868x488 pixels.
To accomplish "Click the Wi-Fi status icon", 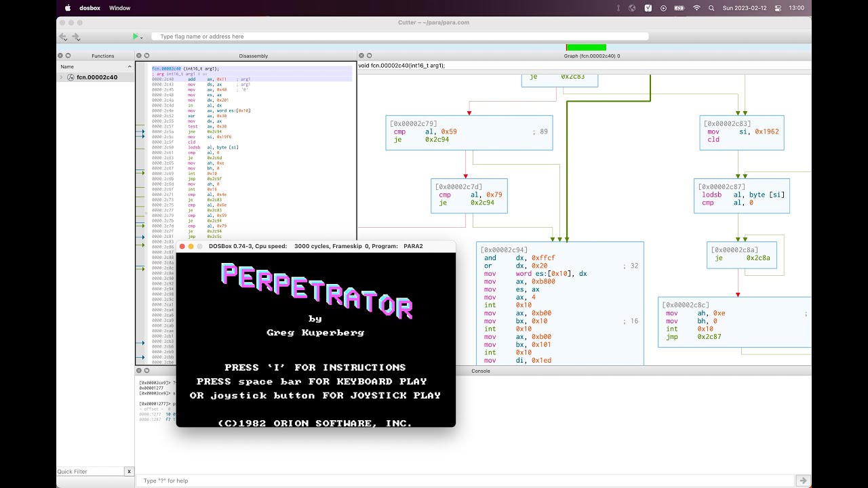I will click(696, 8).
